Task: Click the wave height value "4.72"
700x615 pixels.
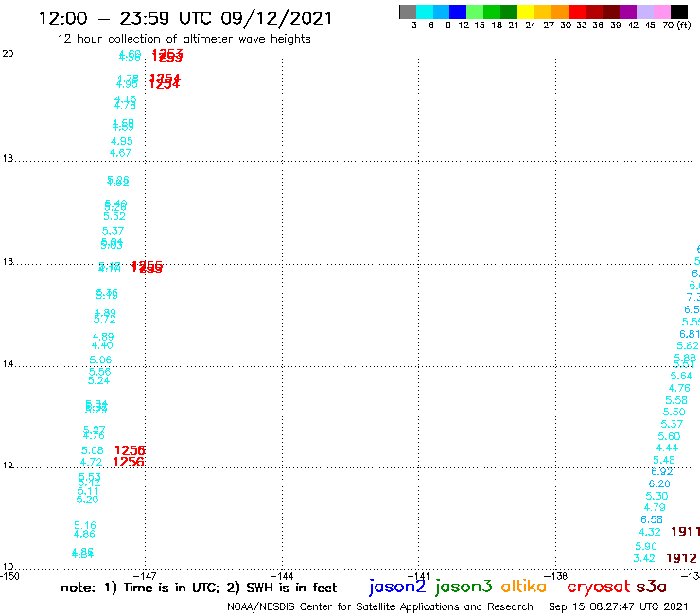Action: click(x=91, y=462)
